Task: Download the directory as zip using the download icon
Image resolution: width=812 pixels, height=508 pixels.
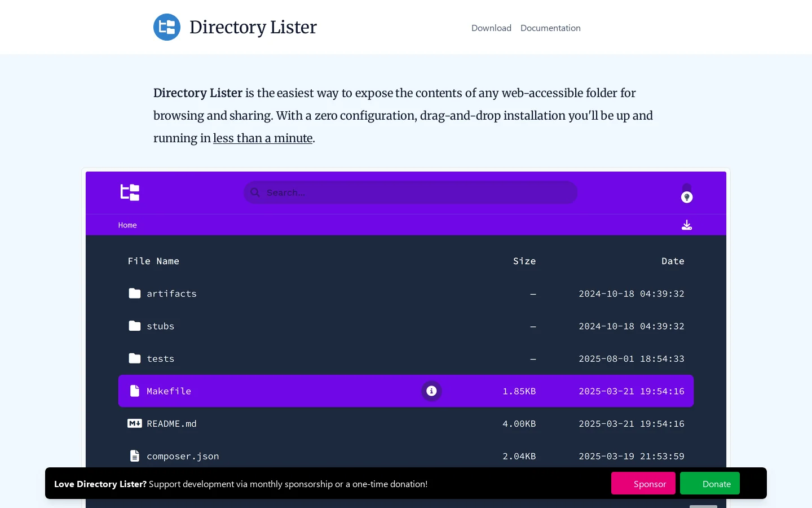Action: click(687, 225)
